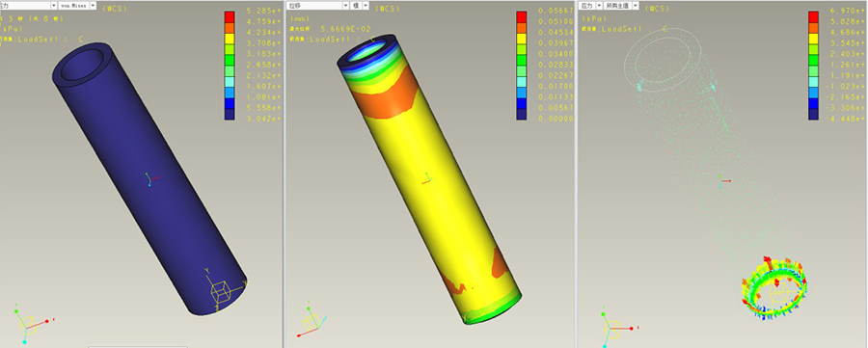Expand the 所有主值 principal values dropdown
This screenshot has width=868, height=348.
coord(622,6)
